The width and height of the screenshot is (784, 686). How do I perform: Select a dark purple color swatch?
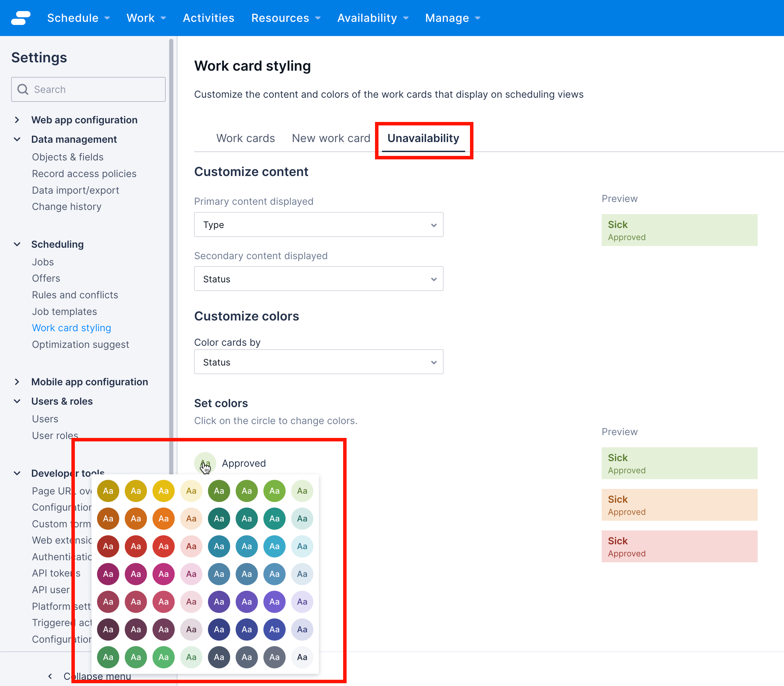(x=219, y=602)
